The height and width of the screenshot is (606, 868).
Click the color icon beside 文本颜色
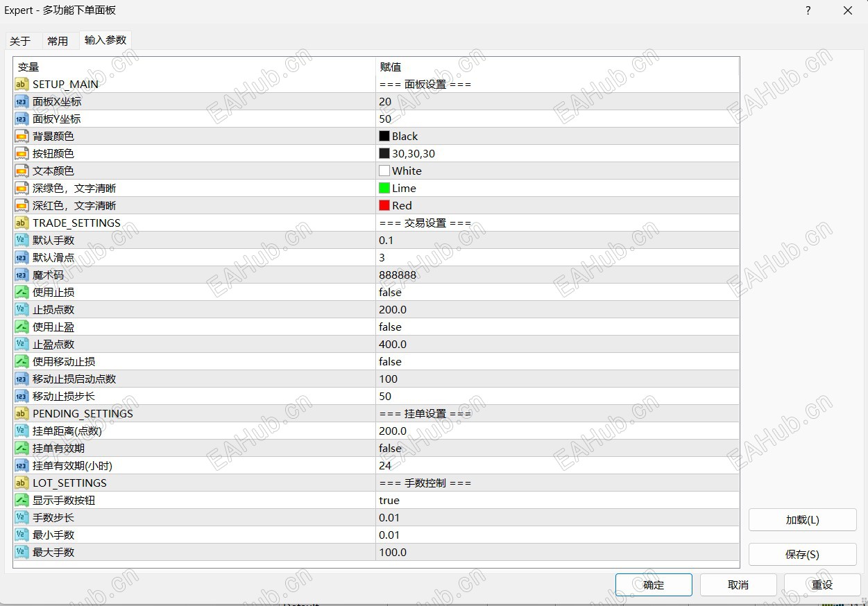(22, 171)
